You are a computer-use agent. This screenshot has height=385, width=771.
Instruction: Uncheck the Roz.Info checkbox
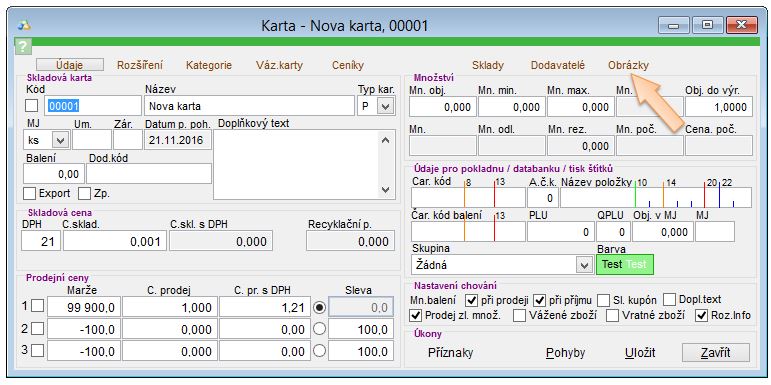tap(701, 315)
